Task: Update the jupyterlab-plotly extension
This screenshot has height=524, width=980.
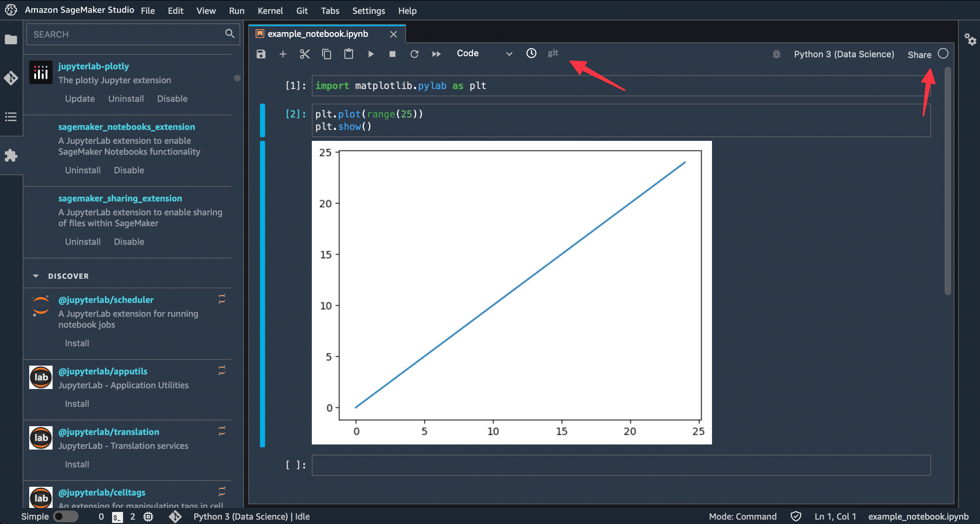Action: pyautogui.click(x=80, y=99)
